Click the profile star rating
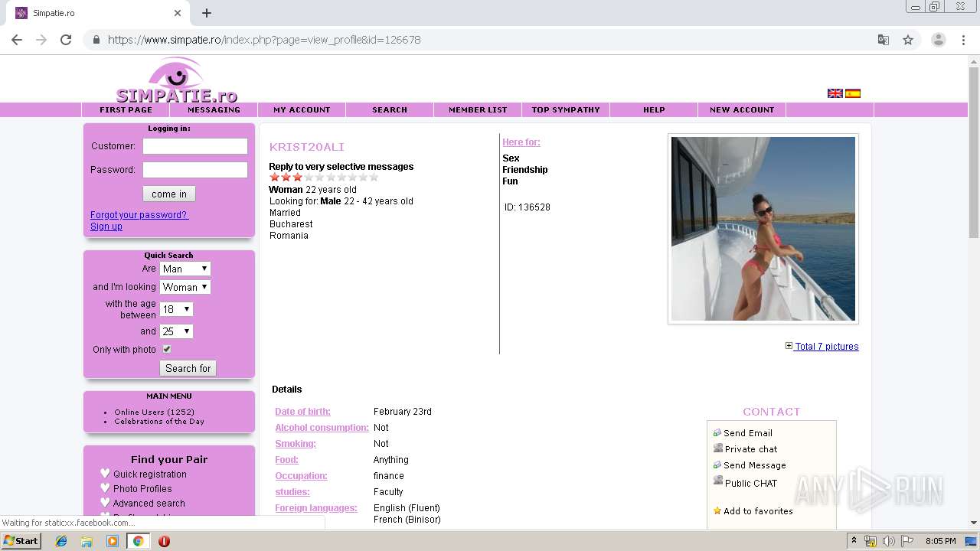Viewport: 980px width, 551px height. [x=324, y=177]
